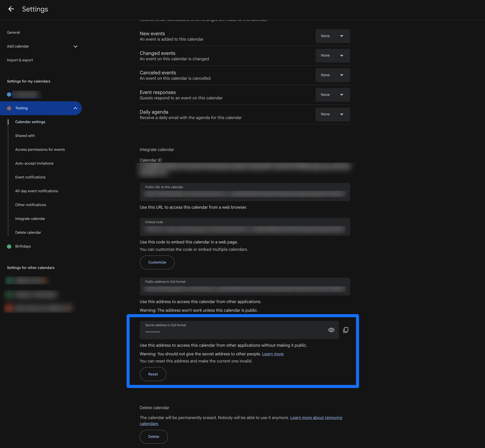This screenshot has height=448, width=485.
Task: Select Shared with in sidebar
Action: [x=25, y=136]
